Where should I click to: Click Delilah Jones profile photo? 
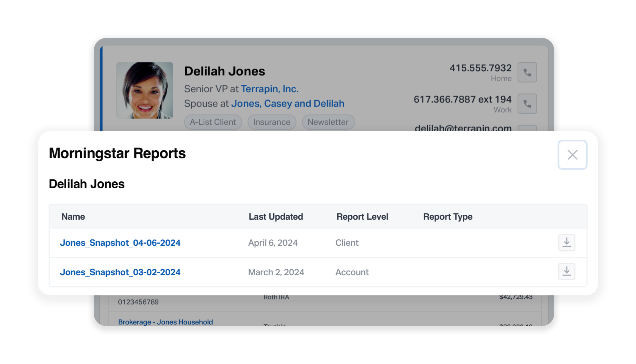tap(145, 90)
